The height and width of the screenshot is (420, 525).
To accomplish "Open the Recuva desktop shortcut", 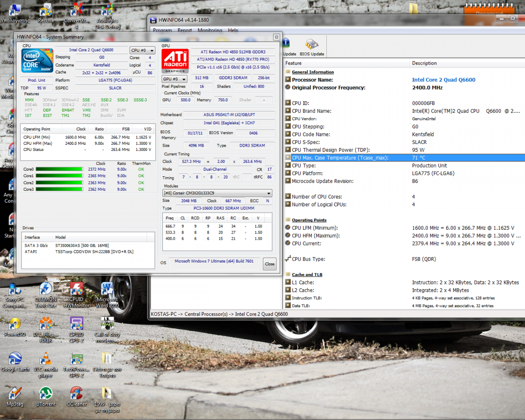I will (46, 13).
